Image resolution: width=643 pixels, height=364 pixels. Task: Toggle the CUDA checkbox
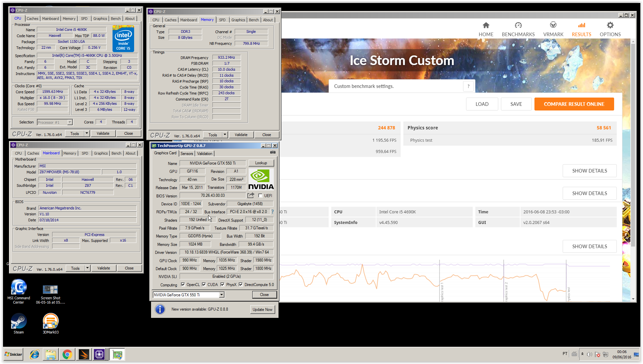204,284
